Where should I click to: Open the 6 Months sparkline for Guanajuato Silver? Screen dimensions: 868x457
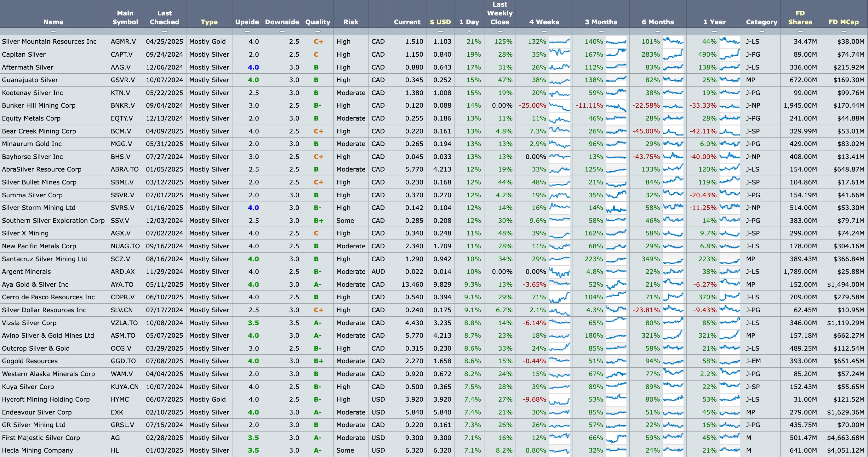click(x=673, y=80)
